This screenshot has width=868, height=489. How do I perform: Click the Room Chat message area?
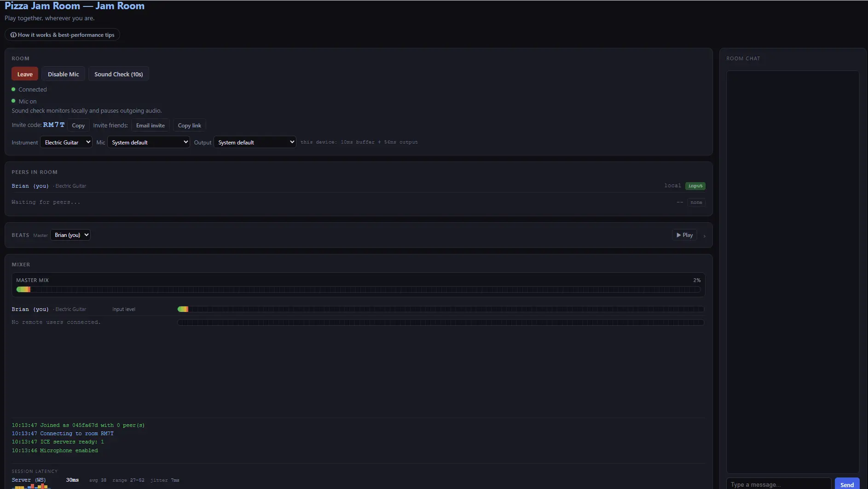point(793,271)
